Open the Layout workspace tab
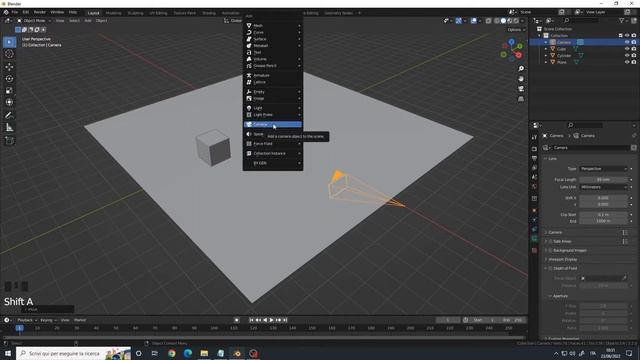 (93, 13)
